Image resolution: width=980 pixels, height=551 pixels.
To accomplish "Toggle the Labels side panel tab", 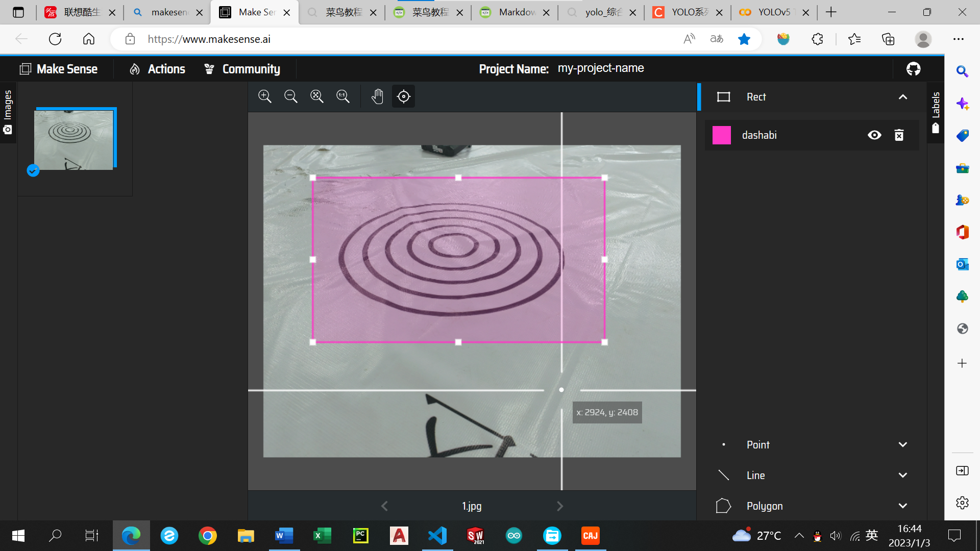I will (x=935, y=112).
